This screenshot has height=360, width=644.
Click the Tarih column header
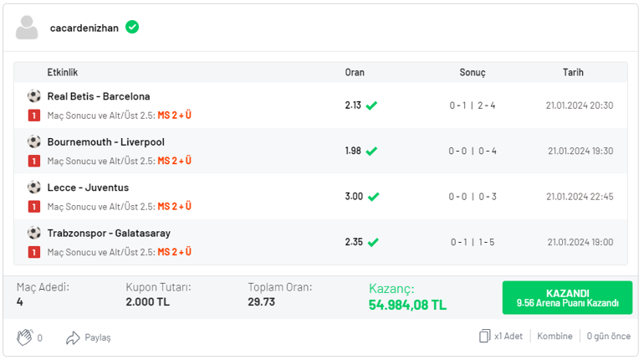click(x=573, y=72)
